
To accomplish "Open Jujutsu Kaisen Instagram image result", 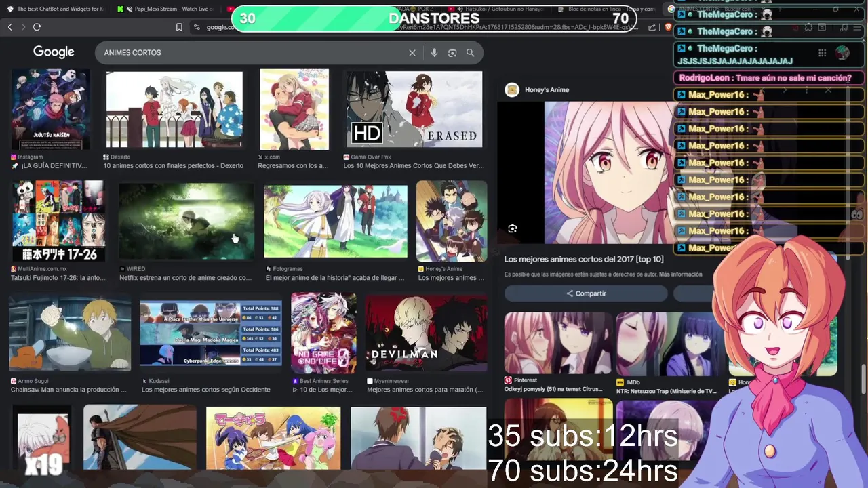I will pyautogui.click(x=51, y=109).
